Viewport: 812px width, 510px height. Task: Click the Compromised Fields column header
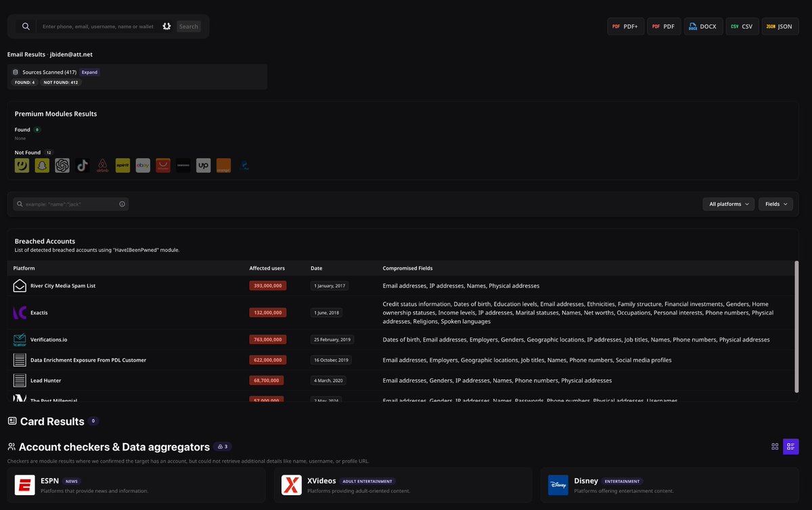[x=407, y=268]
